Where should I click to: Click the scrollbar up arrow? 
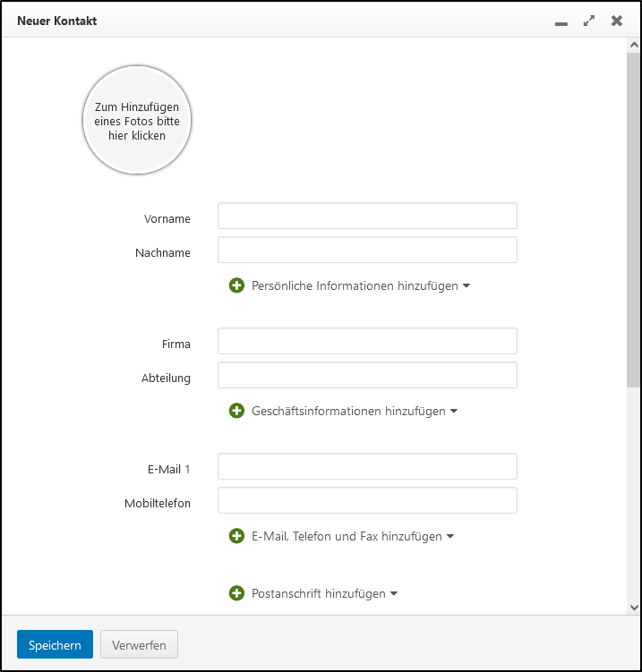pyautogui.click(x=634, y=45)
